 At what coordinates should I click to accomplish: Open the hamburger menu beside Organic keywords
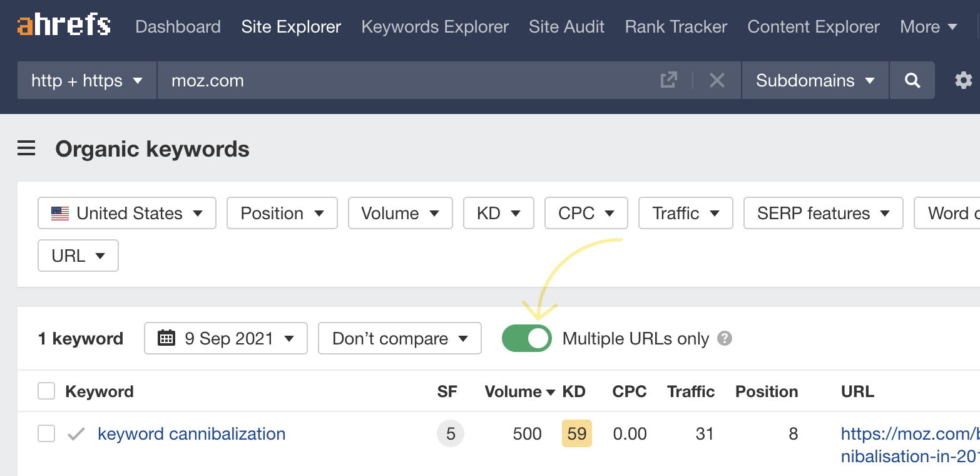pos(26,148)
